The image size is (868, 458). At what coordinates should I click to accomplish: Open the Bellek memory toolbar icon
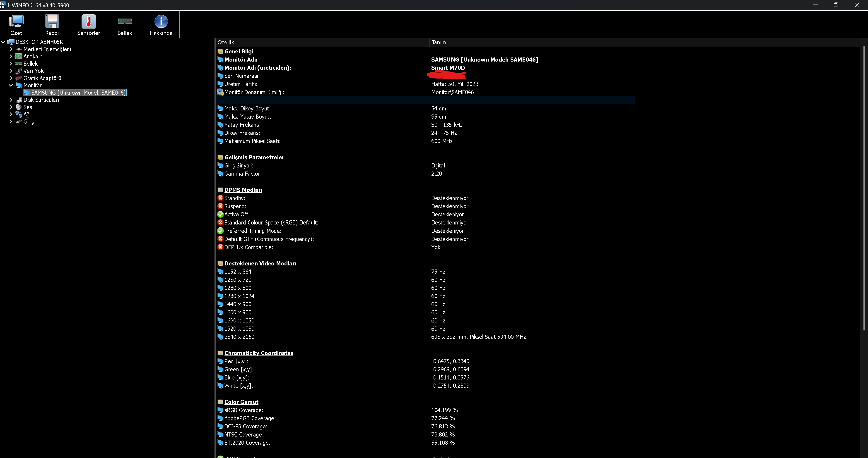(125, 21)
